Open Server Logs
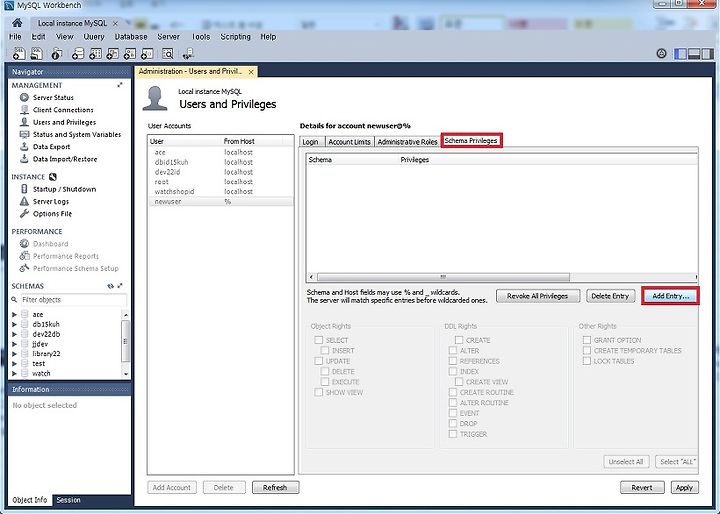Image resolution: width=720 pixels, height=514 pixels. click(51, 201)
